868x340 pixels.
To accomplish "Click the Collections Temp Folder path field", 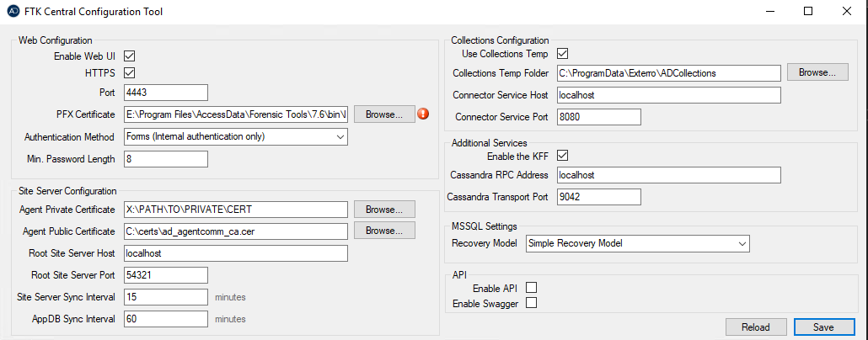I will [669, 72].
